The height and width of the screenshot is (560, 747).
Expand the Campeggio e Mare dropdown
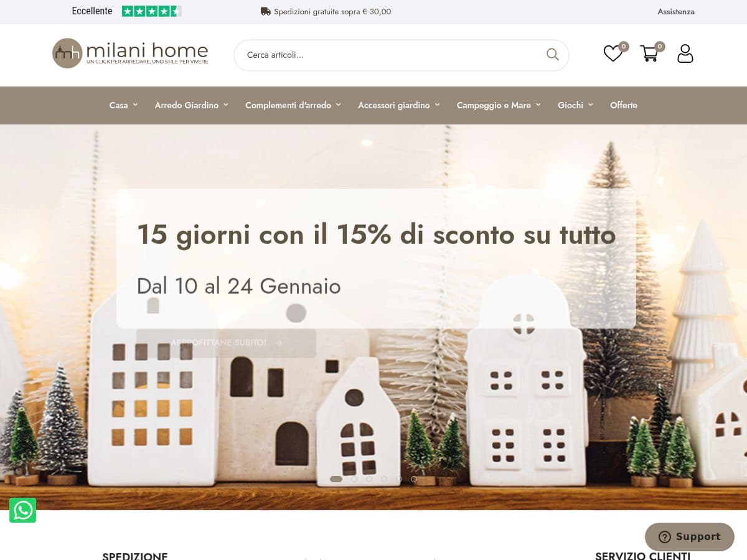point(499,105)
